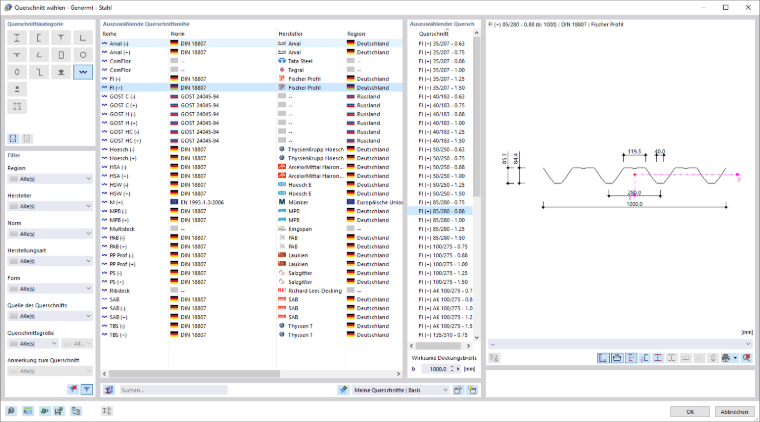Open the Meine Querschnitte | Basis dropdown

point(400,390)
